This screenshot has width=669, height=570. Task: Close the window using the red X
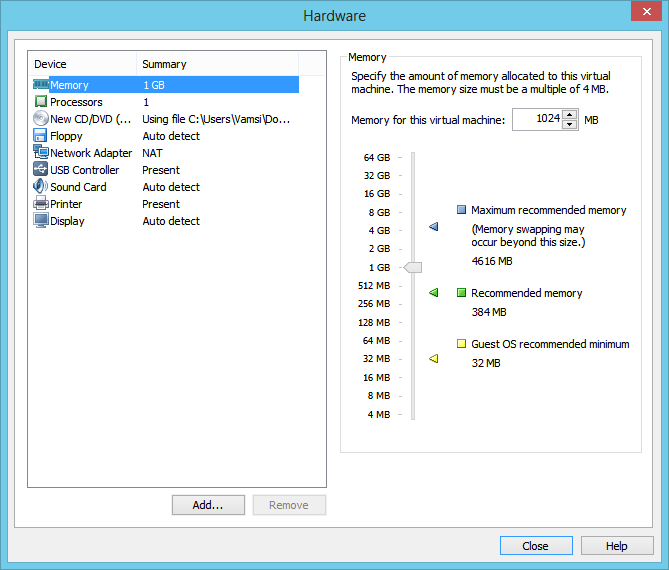pyautogui.click(x=646, y=12)
